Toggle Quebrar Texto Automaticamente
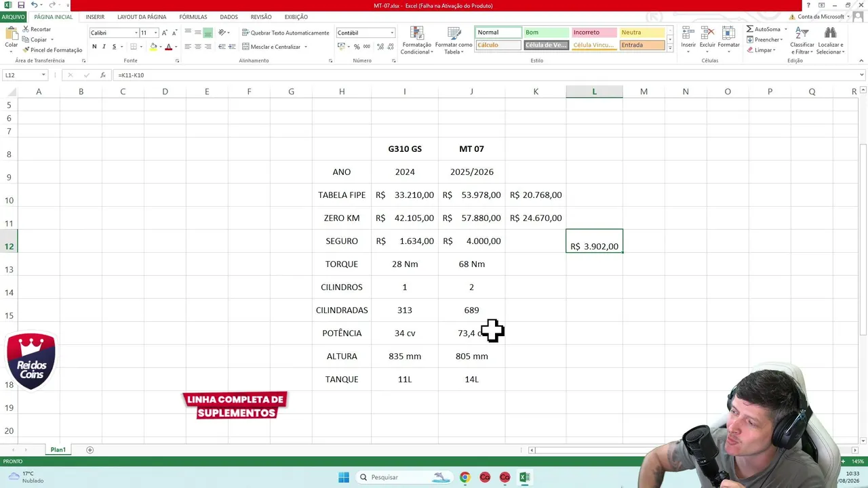868x488 pixels. pyautogui.click(x=285, y=33)
